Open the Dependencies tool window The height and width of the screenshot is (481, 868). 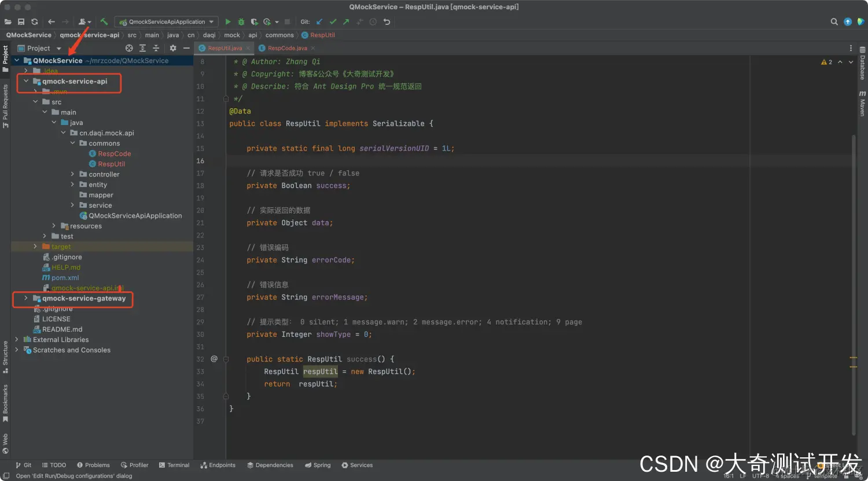[x=270, y=465]
